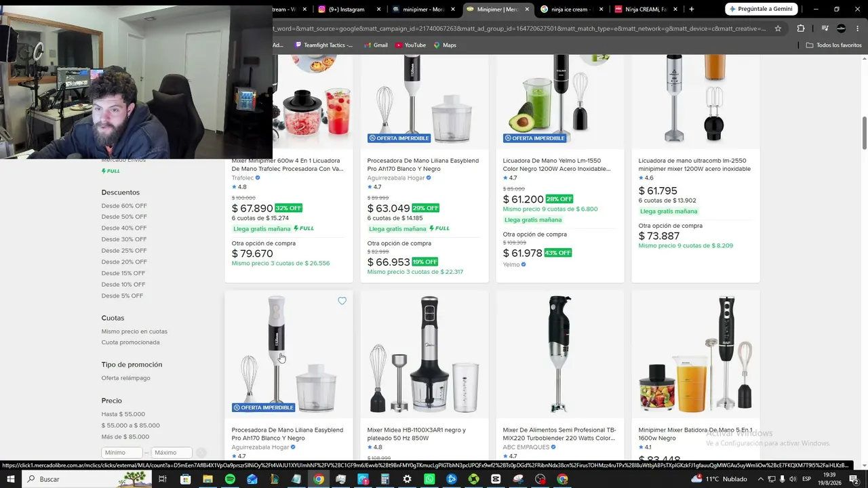Image resolution: width=868 pixels, height=488 pixels.
Task: Filter price by '$ 55.000 a $ 85.000'
Action: click(131, 426)
